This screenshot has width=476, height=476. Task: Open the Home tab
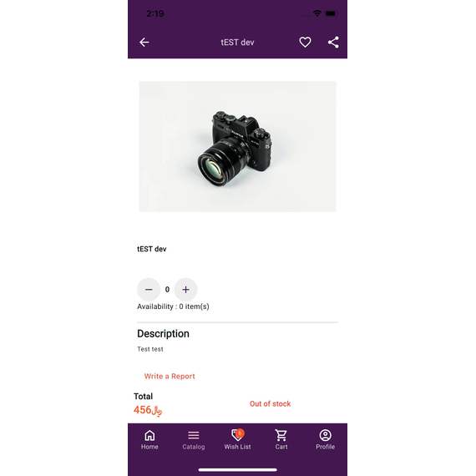(x=149, y=439)
